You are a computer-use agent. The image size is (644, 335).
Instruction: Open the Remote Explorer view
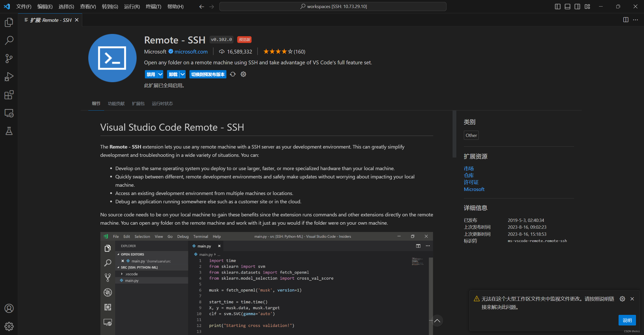pos(9,113)
